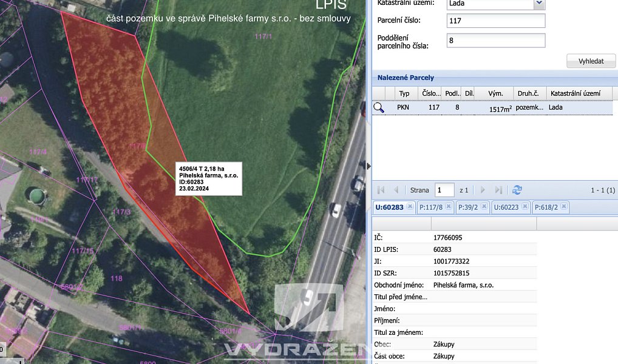The height and width of the screenshot is (364, 618).
Task: Jump to last page of results
Action: click(498, 190)
